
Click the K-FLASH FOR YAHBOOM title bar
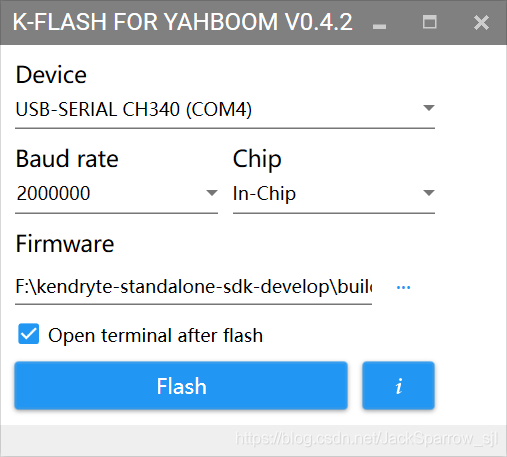pos(182,22)
